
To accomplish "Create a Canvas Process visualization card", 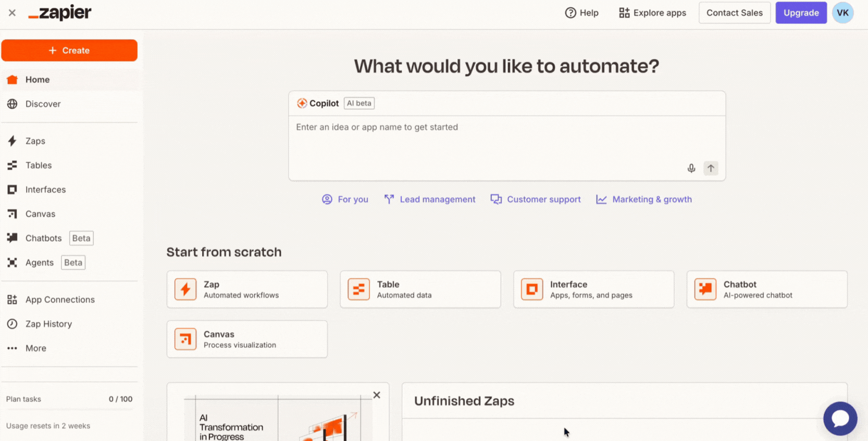I will click(247, 339).
